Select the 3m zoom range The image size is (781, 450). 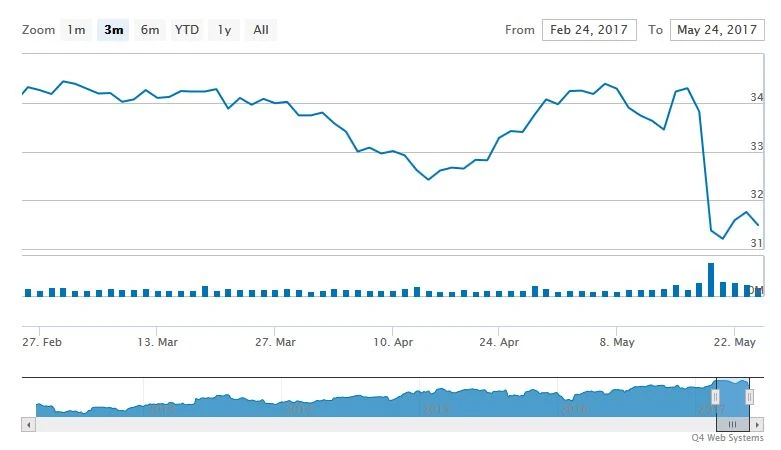click(113, 30)
